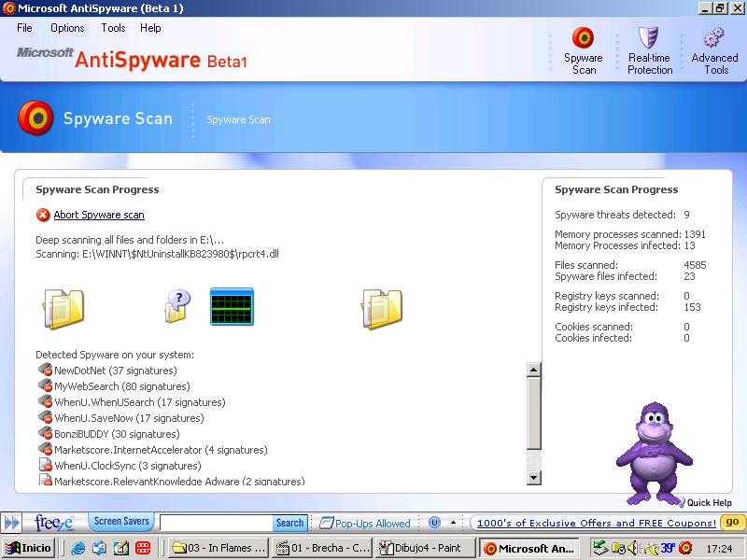Open the Options menu
Image resolution: width=747 pixels, height=560 pixels.
67,28
